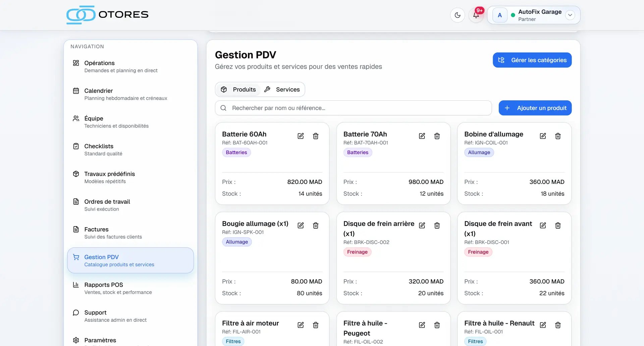Open notifications bell
This screenshot has height=346, width=644.
coord(476,15)
